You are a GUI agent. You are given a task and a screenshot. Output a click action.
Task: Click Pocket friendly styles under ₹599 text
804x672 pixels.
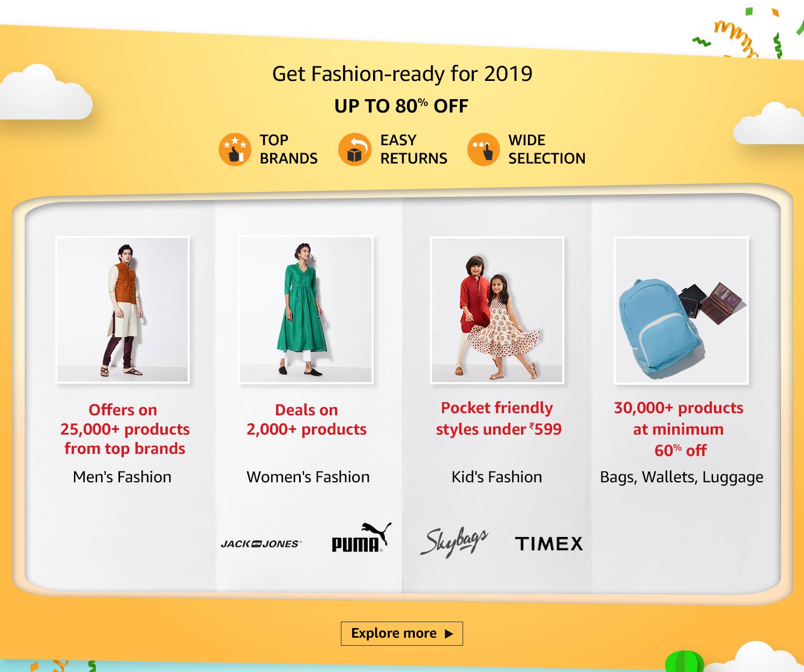(x=498, y=419)
